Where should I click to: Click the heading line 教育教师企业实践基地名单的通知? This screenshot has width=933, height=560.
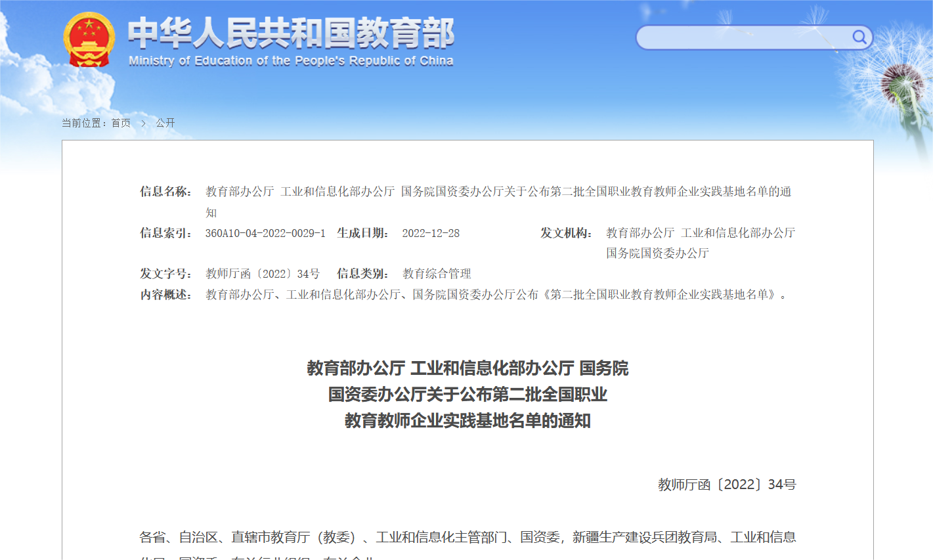coord(467,421)
